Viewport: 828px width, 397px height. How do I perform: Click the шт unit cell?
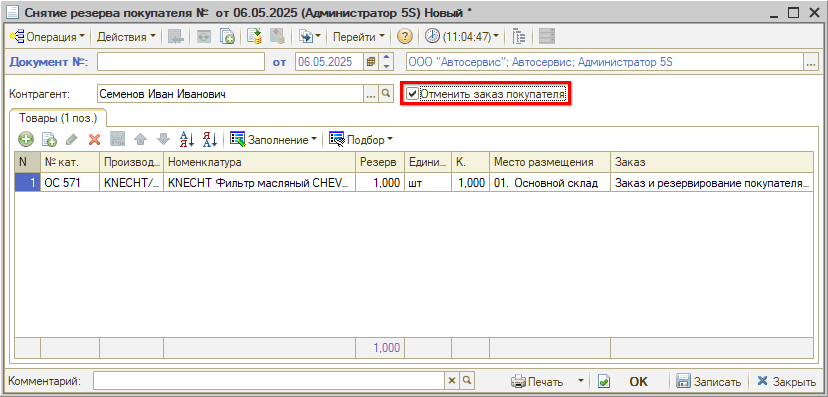(428, 183)
